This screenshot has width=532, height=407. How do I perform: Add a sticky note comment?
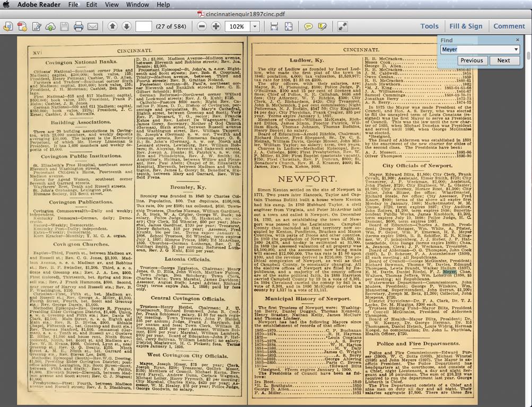[308, 26]
